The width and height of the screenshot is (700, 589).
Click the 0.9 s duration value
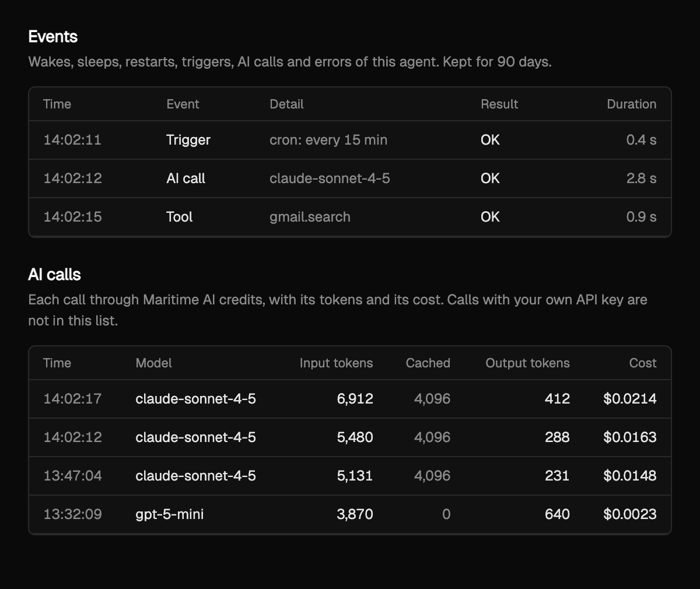[641, 217]
